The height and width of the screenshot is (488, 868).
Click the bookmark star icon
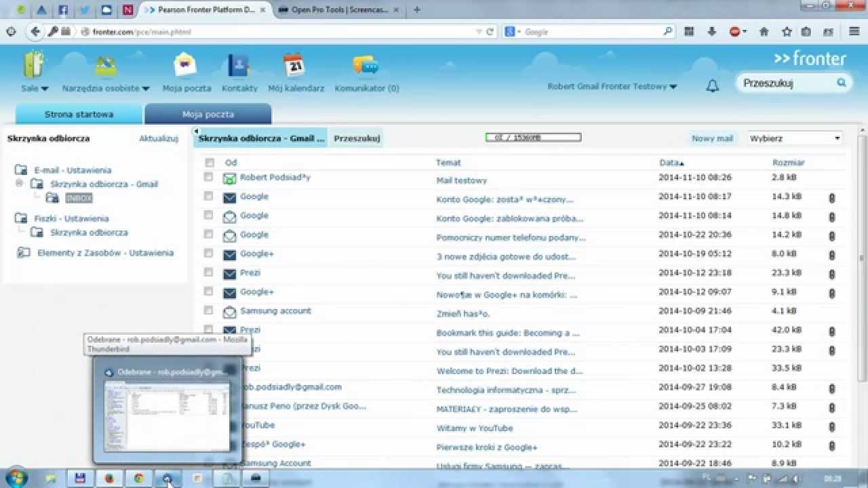point(787,31)
